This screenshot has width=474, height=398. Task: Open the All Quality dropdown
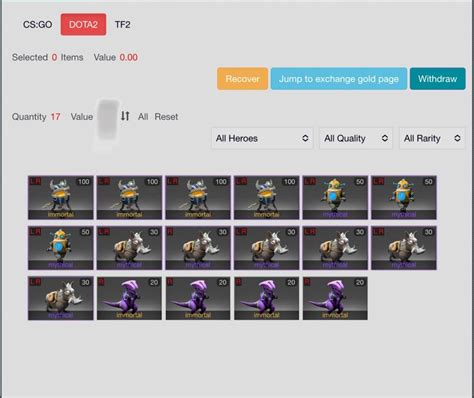356,138
